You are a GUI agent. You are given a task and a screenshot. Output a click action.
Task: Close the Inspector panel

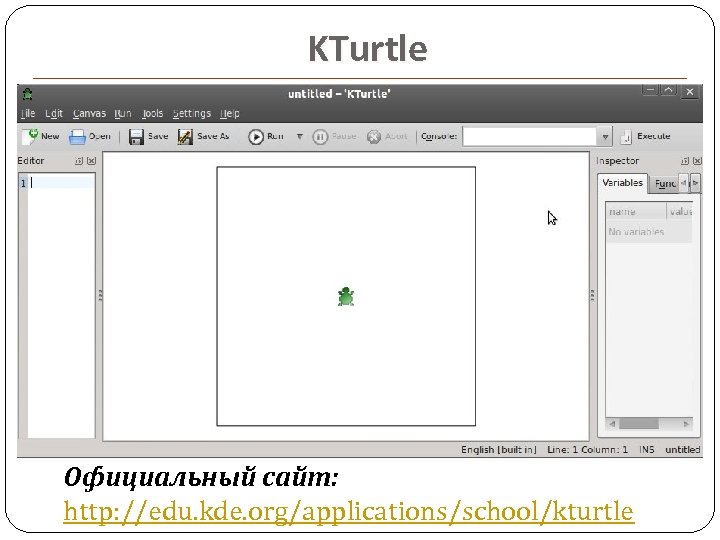697,161
